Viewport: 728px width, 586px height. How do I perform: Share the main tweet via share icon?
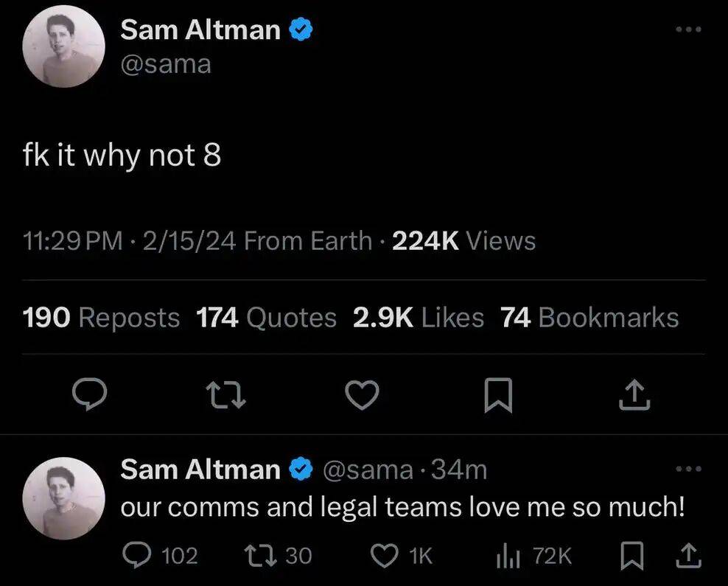(634, 397)
